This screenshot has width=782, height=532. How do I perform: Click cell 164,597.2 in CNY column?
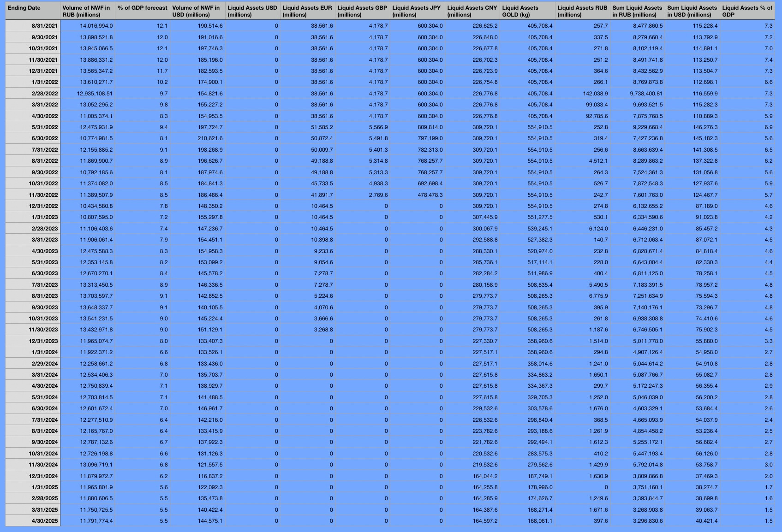point(472,521)
